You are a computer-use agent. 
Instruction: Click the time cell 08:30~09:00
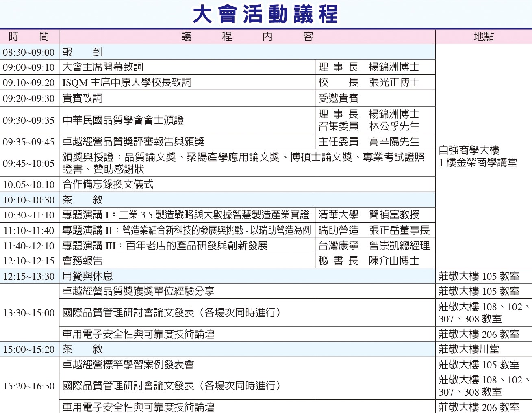click(28, 52)
